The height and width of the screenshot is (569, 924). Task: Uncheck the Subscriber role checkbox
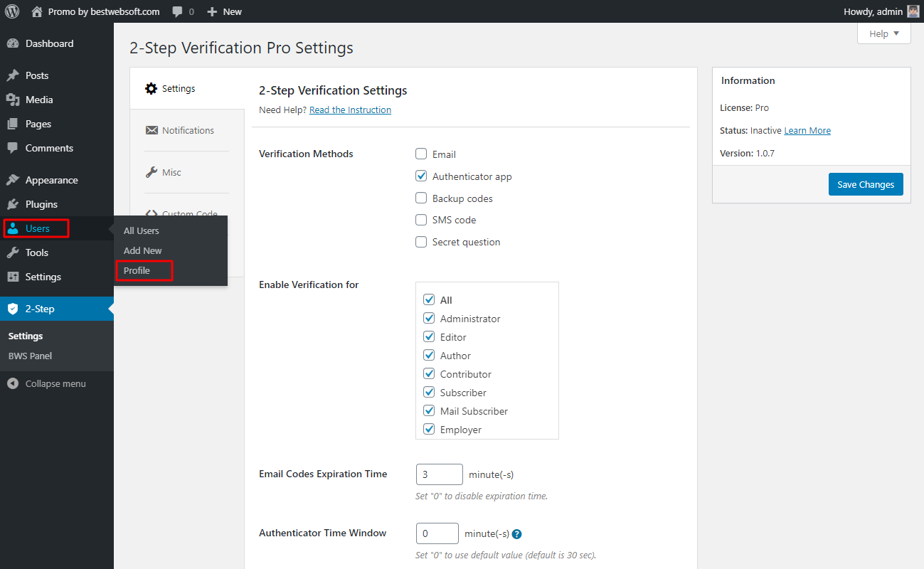coord(429,392)
